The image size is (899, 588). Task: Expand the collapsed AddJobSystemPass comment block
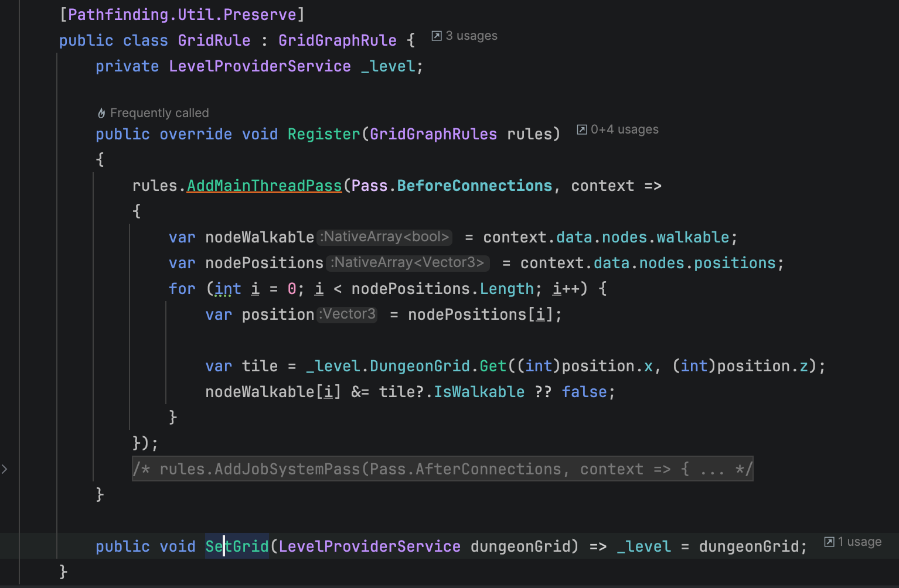click(x=442, y=469)
